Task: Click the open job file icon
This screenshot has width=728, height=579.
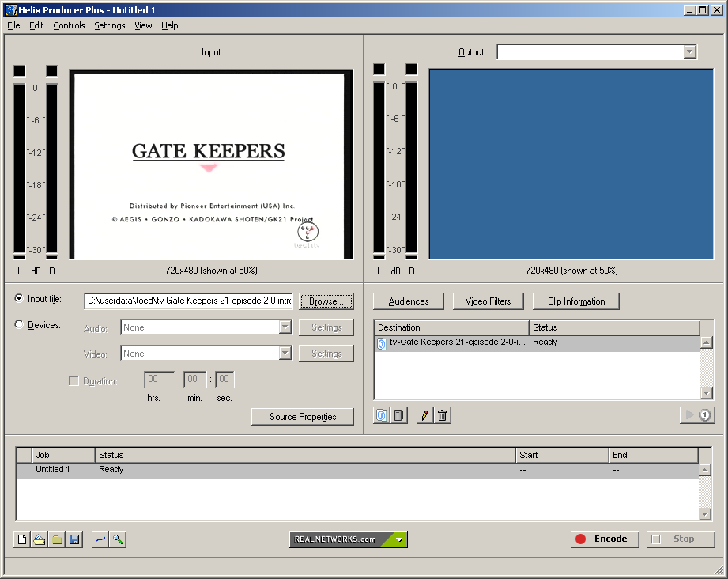Action: (x=40, y=539)
